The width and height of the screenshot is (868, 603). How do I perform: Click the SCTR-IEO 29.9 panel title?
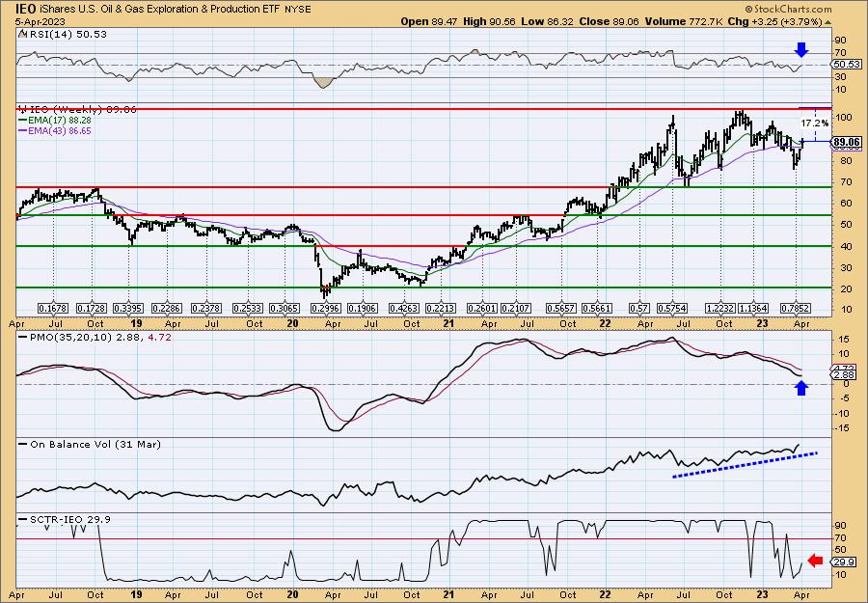(x=69, y=519)
